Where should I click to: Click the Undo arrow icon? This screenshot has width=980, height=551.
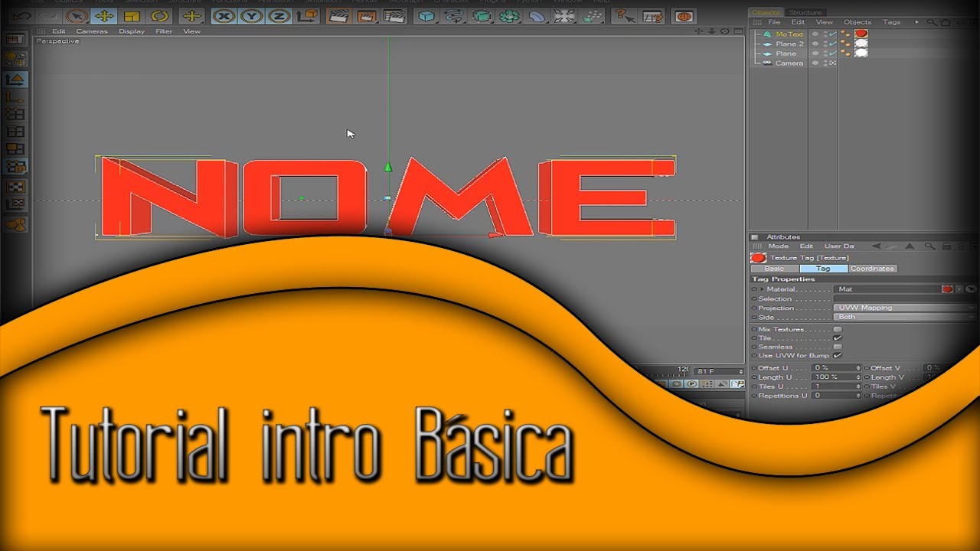pos(23,15)
